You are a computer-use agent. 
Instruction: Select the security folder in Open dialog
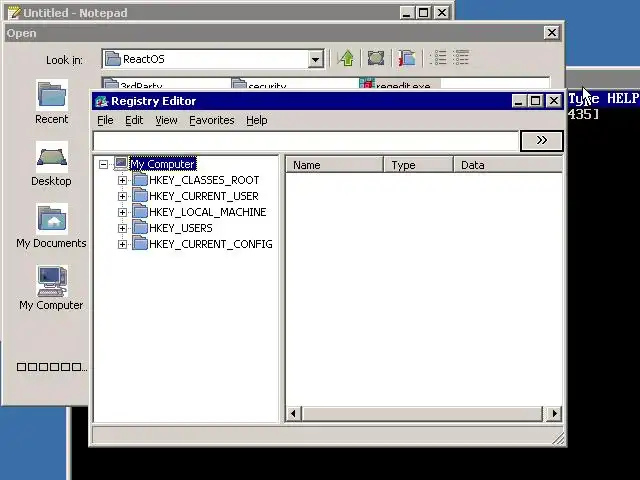tap(259, 84)
